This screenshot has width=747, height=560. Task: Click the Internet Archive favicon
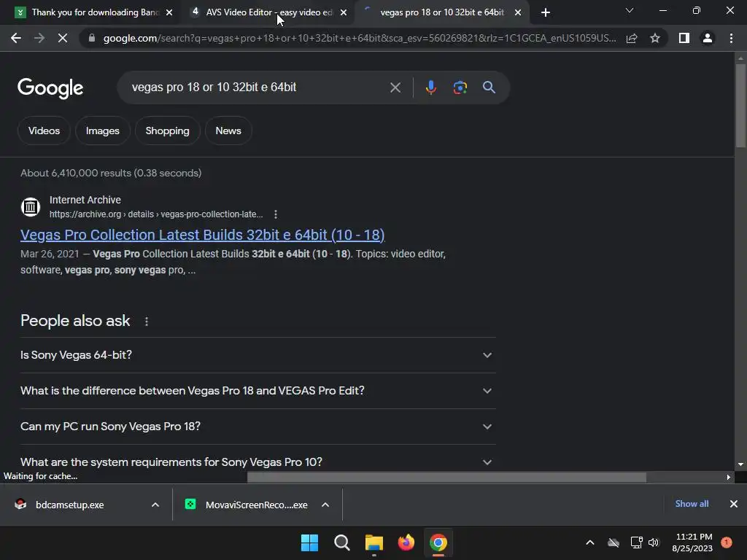click(x=31, y=207)
